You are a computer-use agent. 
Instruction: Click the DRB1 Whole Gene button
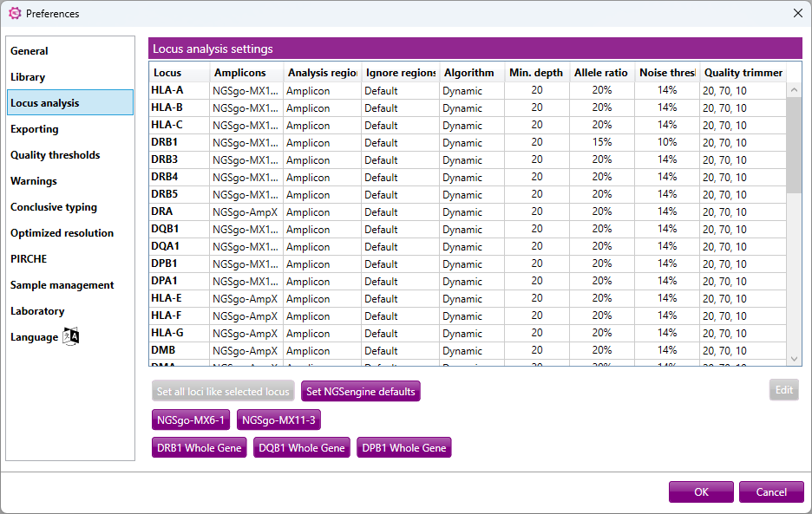tap(200, 447)
